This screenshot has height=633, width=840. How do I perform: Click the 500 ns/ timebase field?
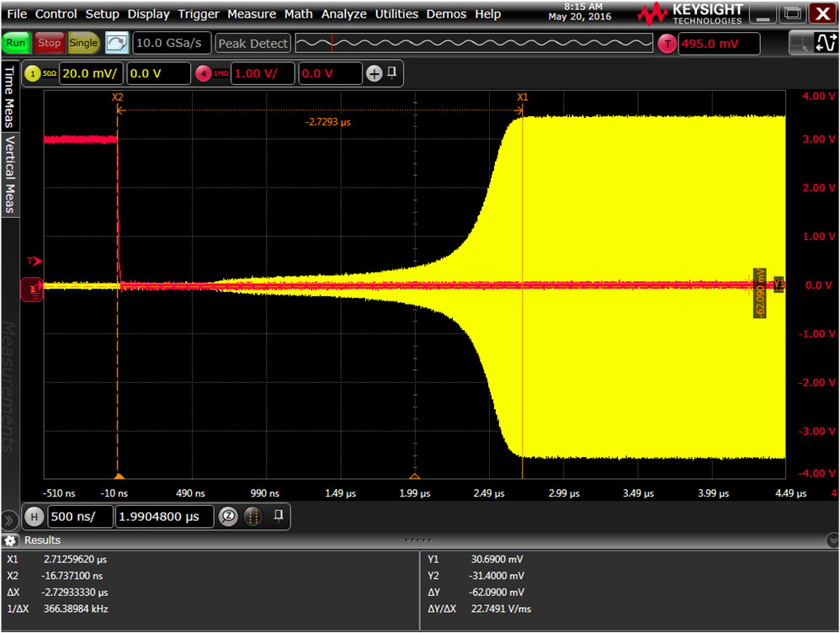[x=81, y=516]
